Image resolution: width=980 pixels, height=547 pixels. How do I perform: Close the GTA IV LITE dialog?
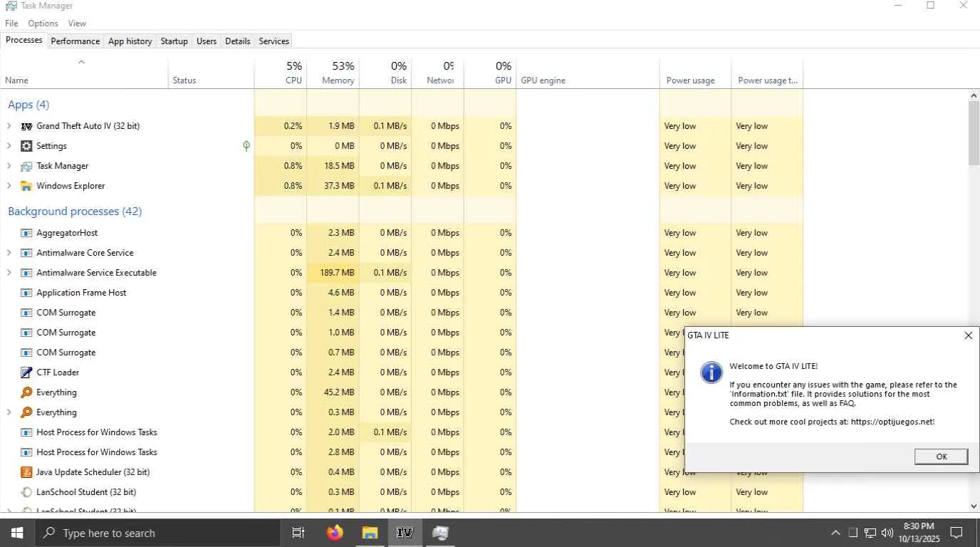pyautogui.click(x=968, y=335)
